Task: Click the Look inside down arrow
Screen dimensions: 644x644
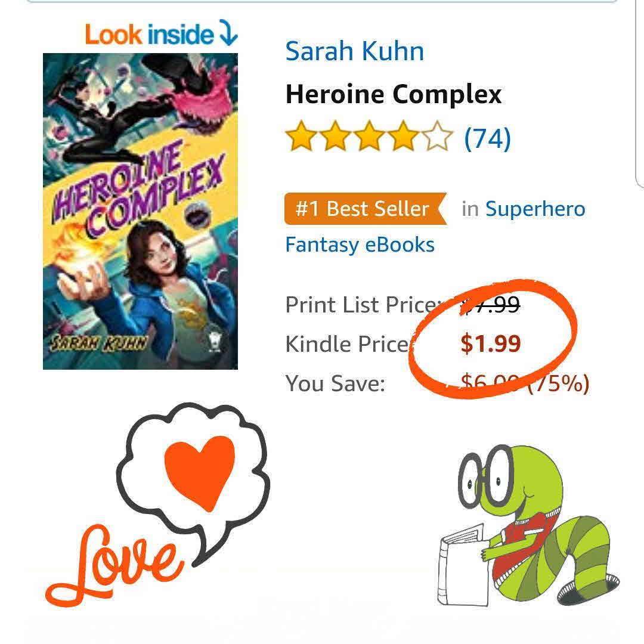Action: [228, 33]
